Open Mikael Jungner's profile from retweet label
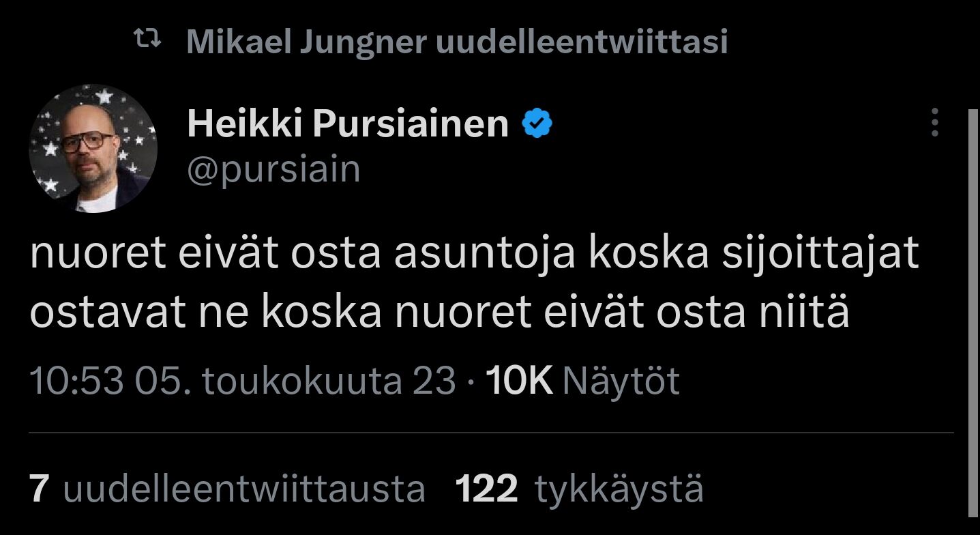The image size is (980, 535). pyautogui.click(x=306, y=42)
